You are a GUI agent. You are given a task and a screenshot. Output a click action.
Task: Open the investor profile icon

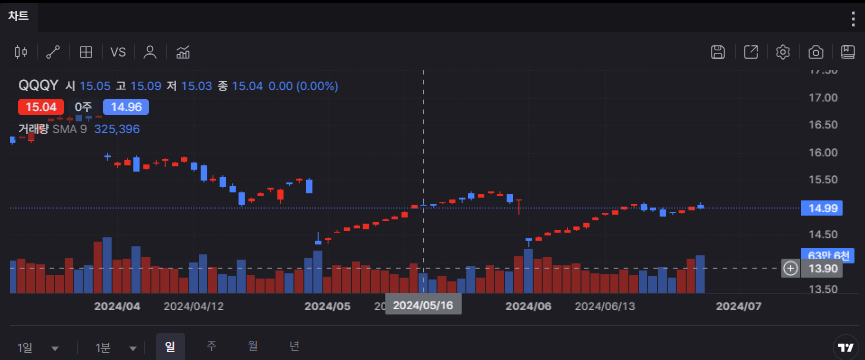150,52
